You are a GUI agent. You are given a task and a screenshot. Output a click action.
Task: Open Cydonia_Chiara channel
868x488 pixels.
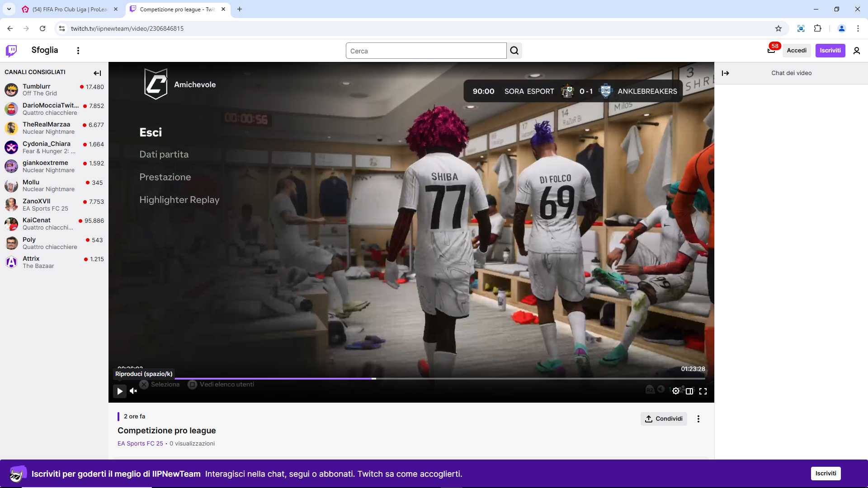click(x=54, y=147)
